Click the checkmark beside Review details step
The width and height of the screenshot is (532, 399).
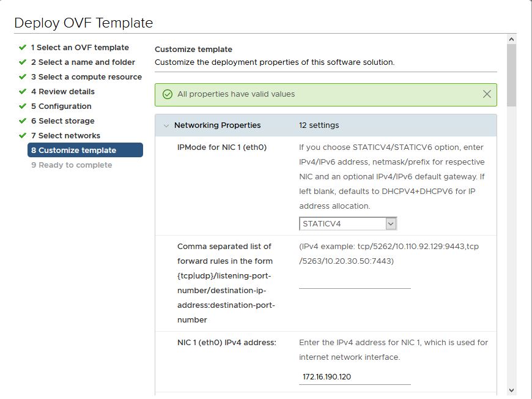pyautogui.click(x=23, y=91)
